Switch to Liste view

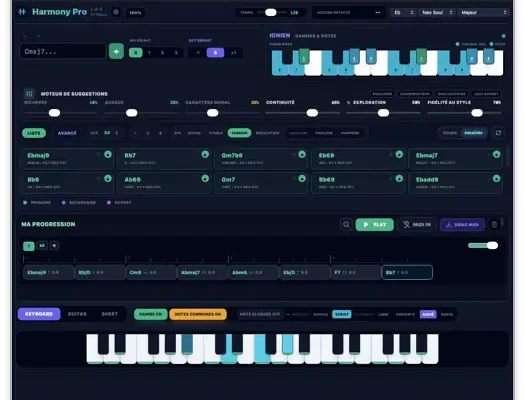[34, 133]
